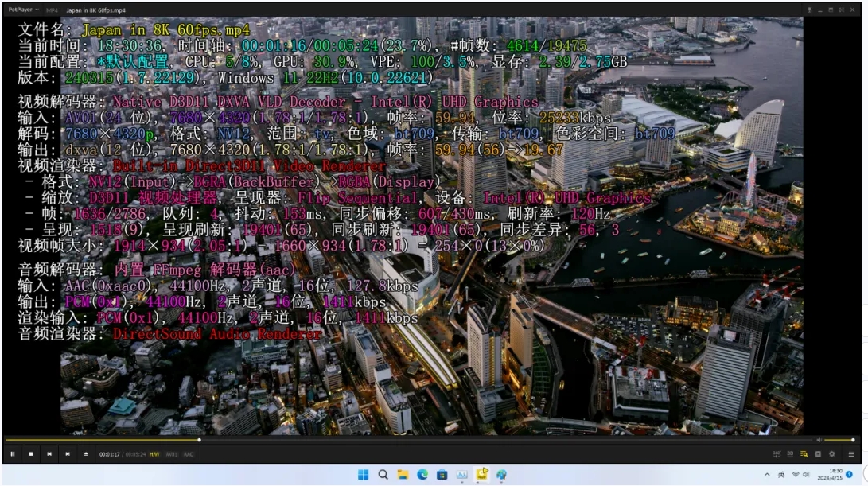Mute audio with the speaker icon
The height and width of the screenshot is (486, 868).
coord(819,440)
